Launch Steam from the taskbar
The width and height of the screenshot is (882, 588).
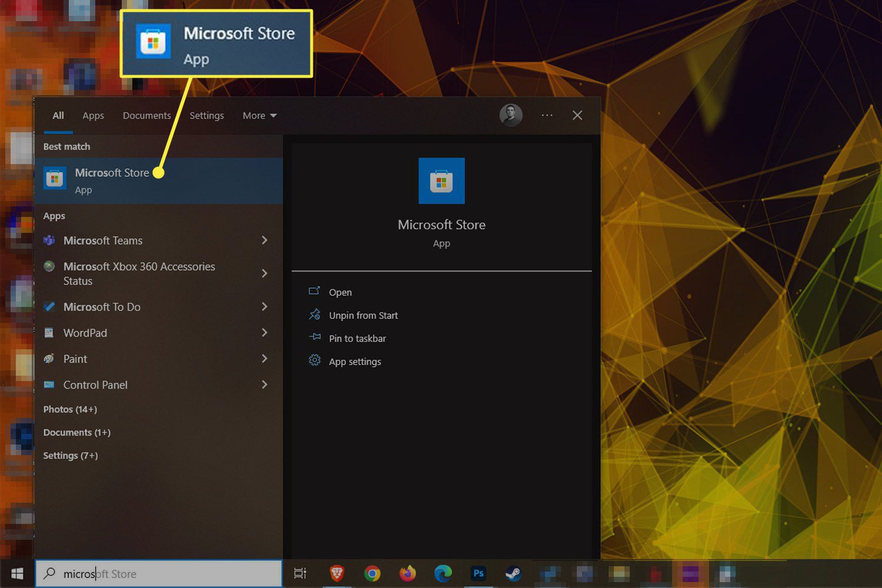(x=513, y=573)
